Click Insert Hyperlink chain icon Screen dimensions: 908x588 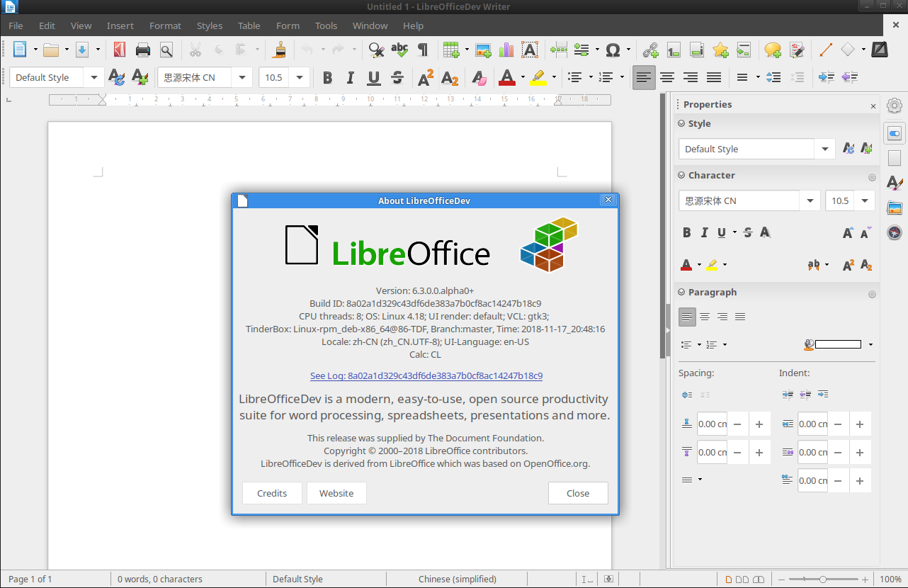[x=650, y=50]
